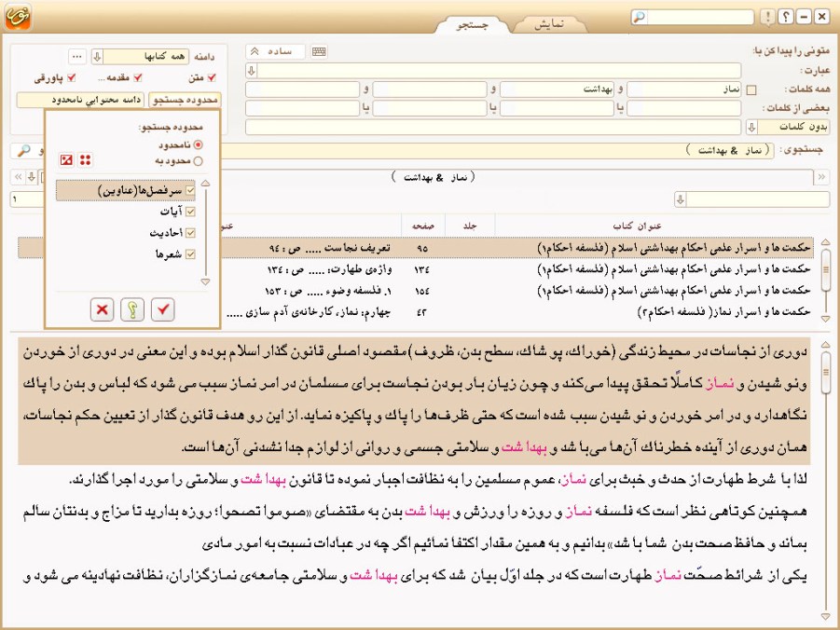Image resolution: width=840 pixels, height=630 pixels.
Task: Toggle the متن checkbox
Action: pos(212,78)
